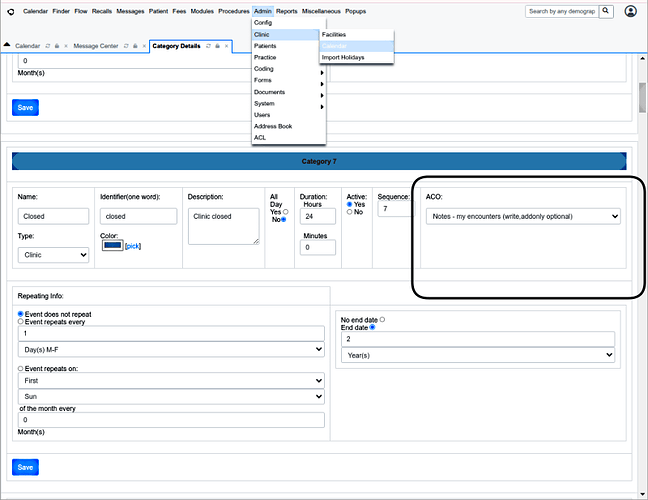648x500 pixels.
Task: Set All Day to Yes
Action: pyautogui.click(x=286, y=212)
